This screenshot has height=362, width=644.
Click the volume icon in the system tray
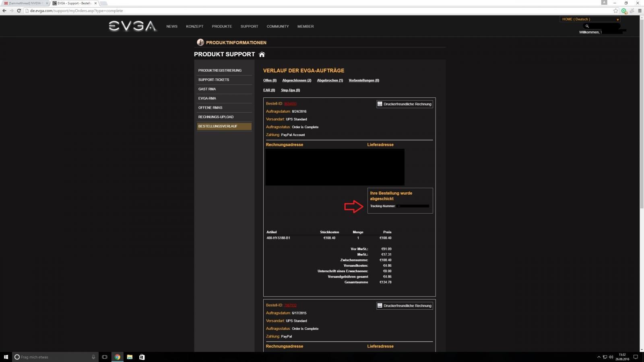coord(611,357)
